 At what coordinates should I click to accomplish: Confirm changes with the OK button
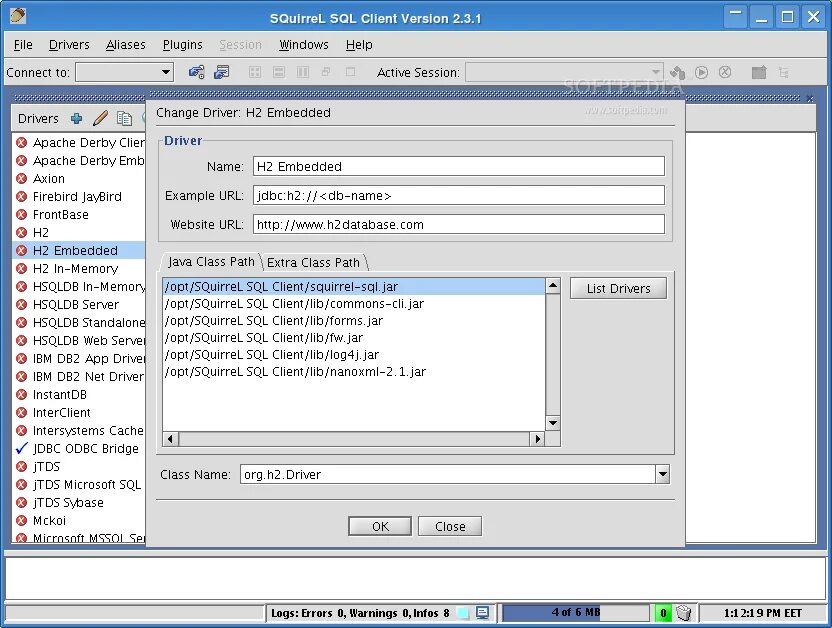[379, 525]
